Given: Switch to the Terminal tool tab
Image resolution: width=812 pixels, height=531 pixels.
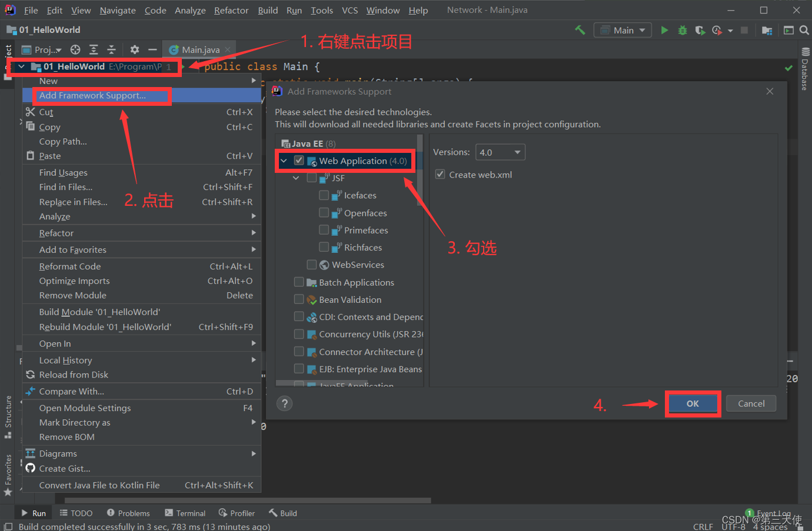Looking at the screenshot, I should (x=185, y=513).
